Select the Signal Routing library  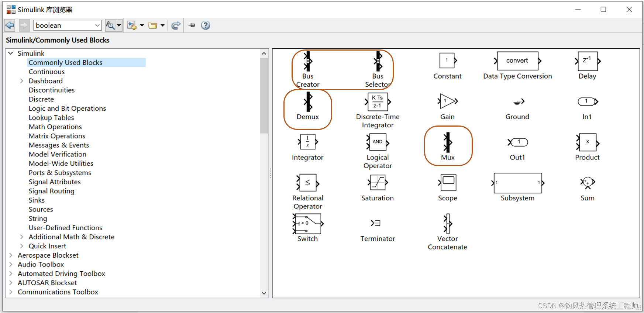(x=52, y=191)
